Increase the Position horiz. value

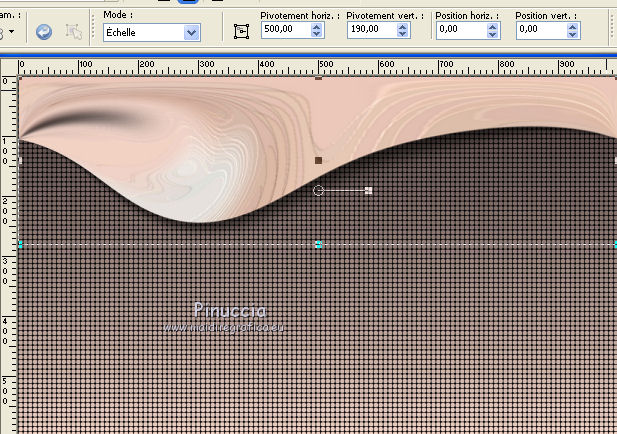pyautogui.click(x=492, y=27)
